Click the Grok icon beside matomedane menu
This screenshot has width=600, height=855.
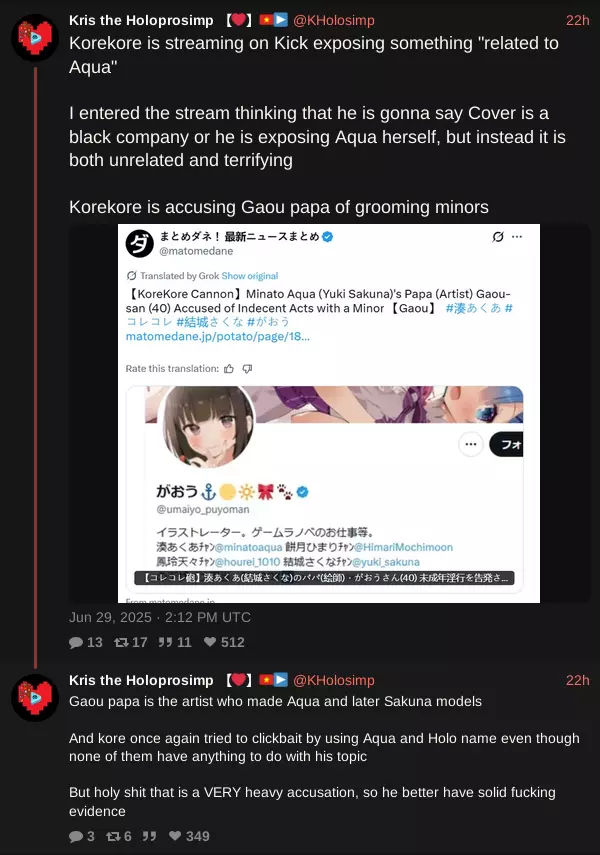pos(497,237)
